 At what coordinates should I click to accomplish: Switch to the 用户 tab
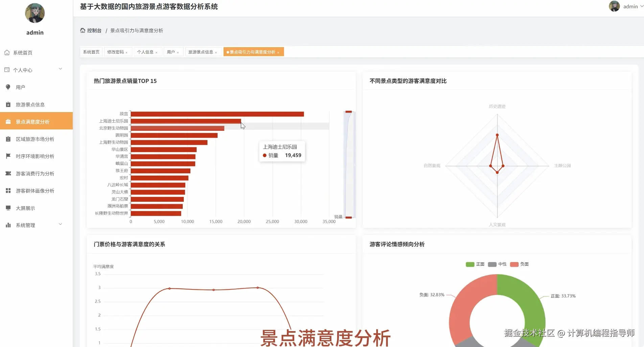click(x=171, y=51)
